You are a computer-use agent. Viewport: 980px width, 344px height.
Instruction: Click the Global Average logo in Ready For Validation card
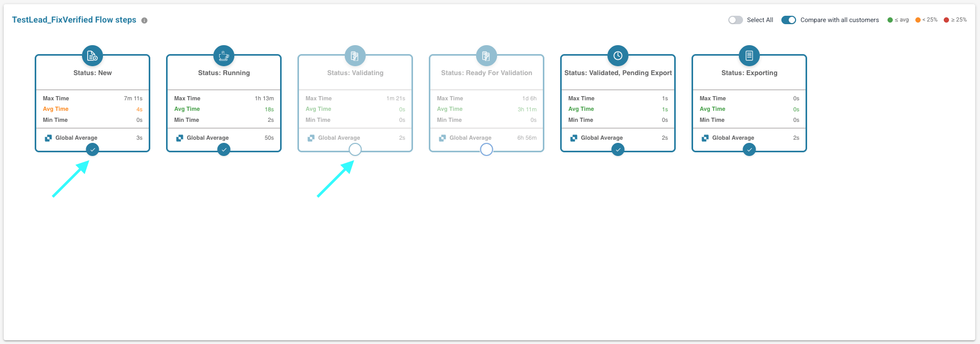pos(442,138)
